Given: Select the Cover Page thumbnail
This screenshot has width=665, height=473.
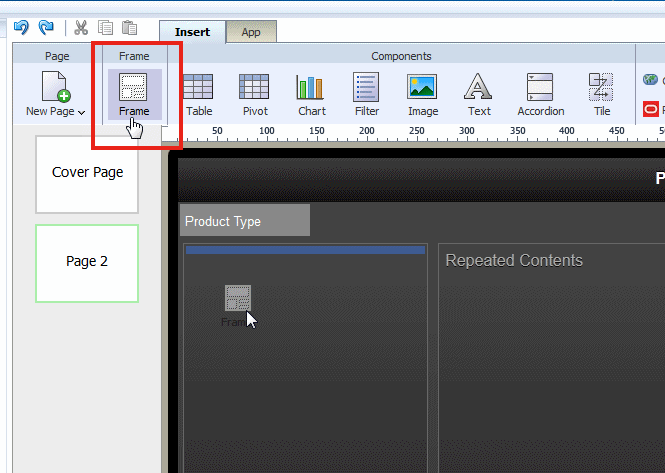Looking at the screenshot, I should (x=87, y=174).
